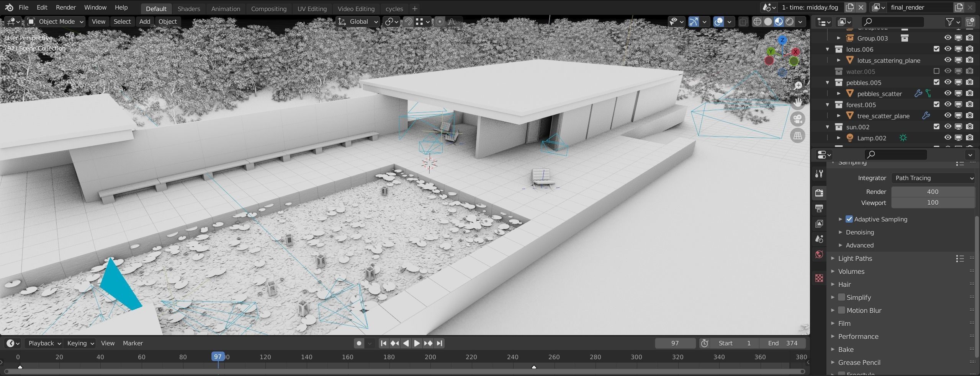Click timeline Marker menu
Viewport: 980px width, 376px height.
pyautogui.click(x=133, y=343)
